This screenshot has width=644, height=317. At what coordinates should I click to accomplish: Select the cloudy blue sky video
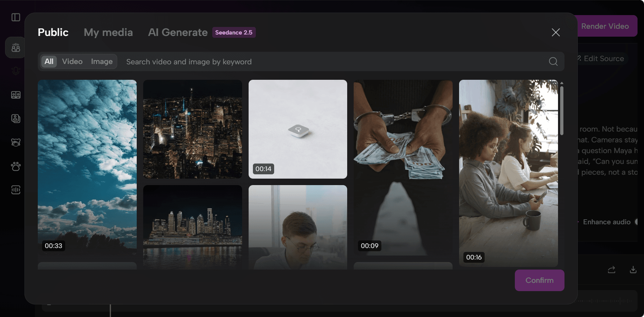[87, 167]
